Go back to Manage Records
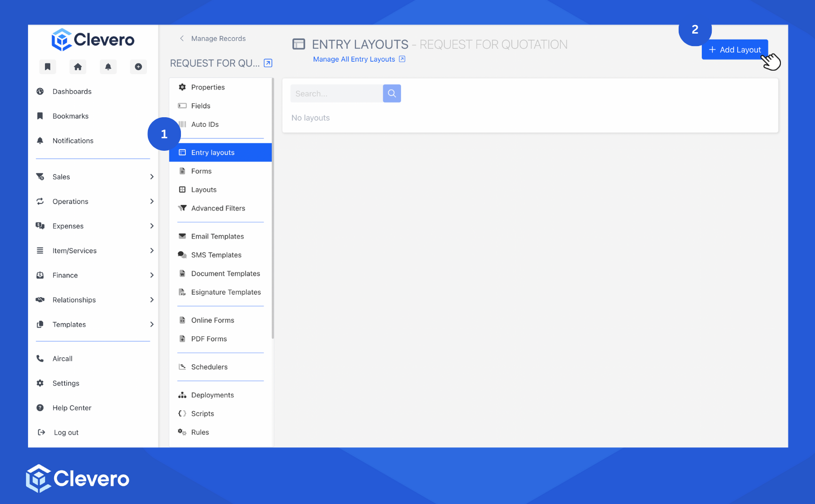The height and width of the screenshot is (504, 815). click(x=213, y=39)
